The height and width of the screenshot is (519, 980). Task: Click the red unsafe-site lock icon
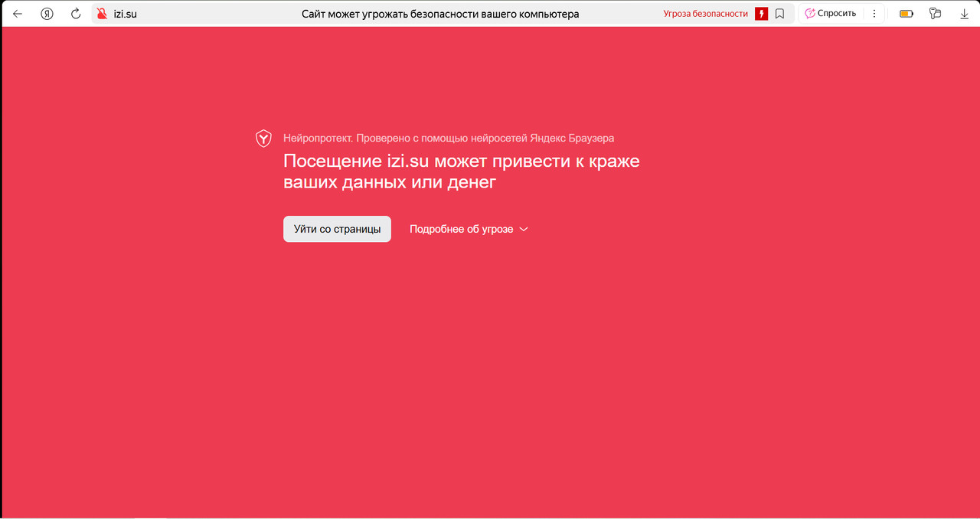coord(101,14)
